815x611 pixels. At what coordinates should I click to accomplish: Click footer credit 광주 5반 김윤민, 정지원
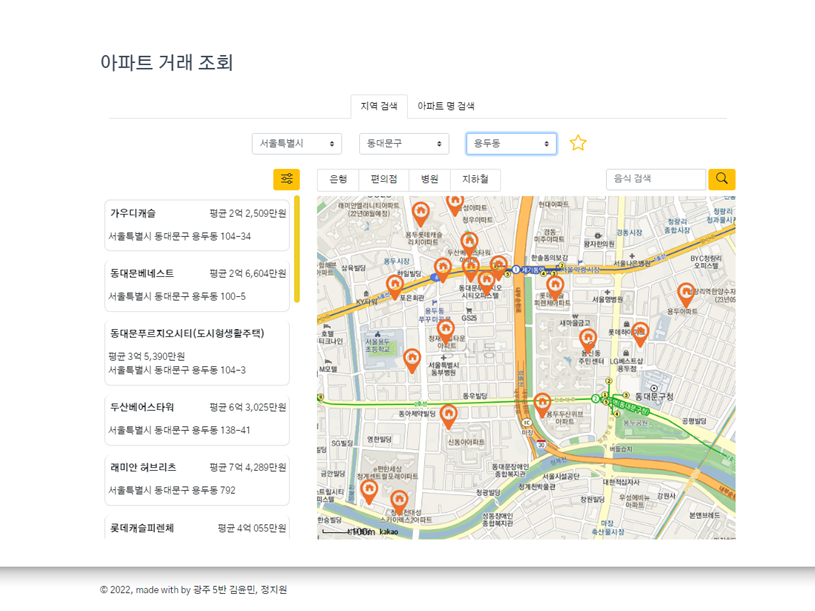click(240, 590)
